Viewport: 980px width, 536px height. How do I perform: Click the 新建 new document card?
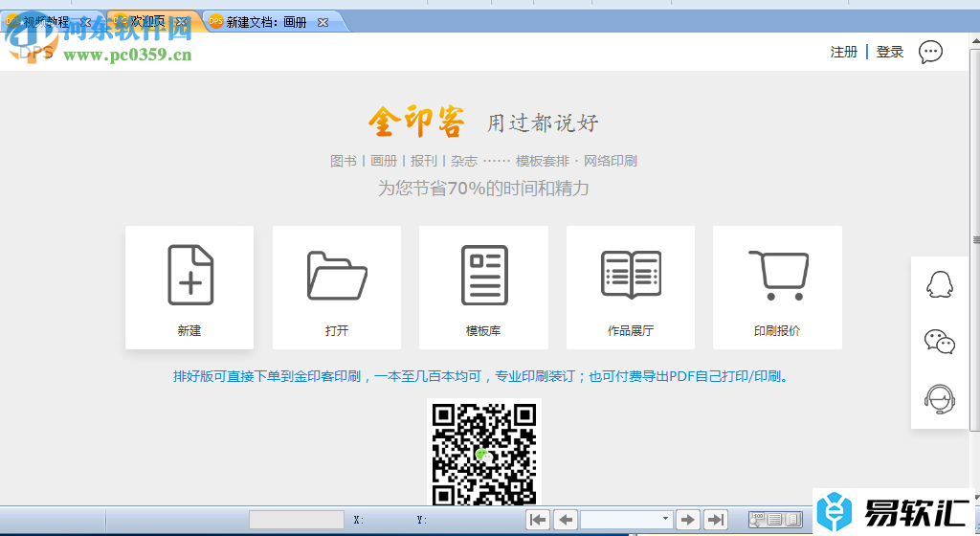point(189,287)
